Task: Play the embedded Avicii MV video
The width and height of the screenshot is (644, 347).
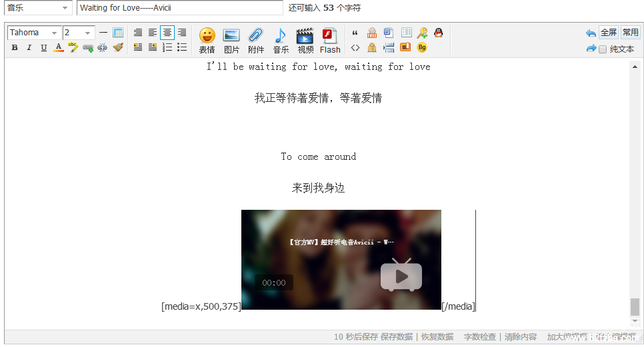Action: coord(401,276)
